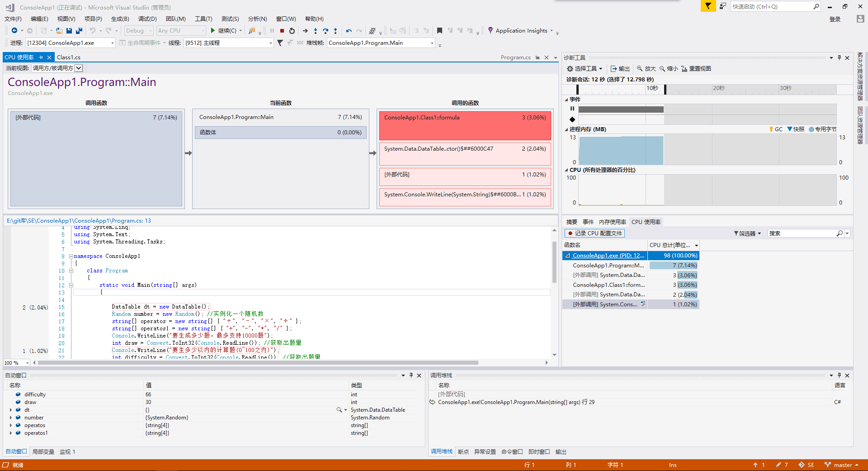The width and height of the screenshot is (868, 471).
Task: Click the 10秒 mark on diagnostic timeline
Action: (652, 88)
